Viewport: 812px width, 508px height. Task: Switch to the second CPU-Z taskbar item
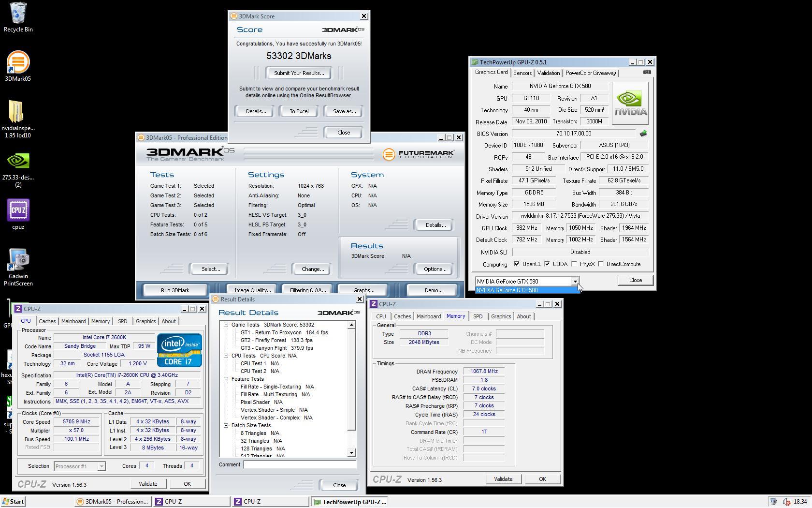click(270, 502)
